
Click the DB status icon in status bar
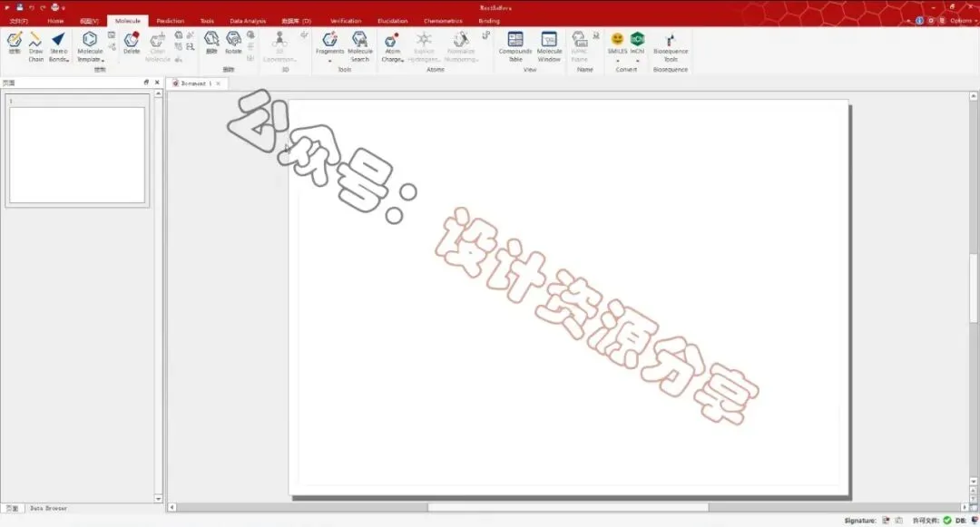[975, 520]
